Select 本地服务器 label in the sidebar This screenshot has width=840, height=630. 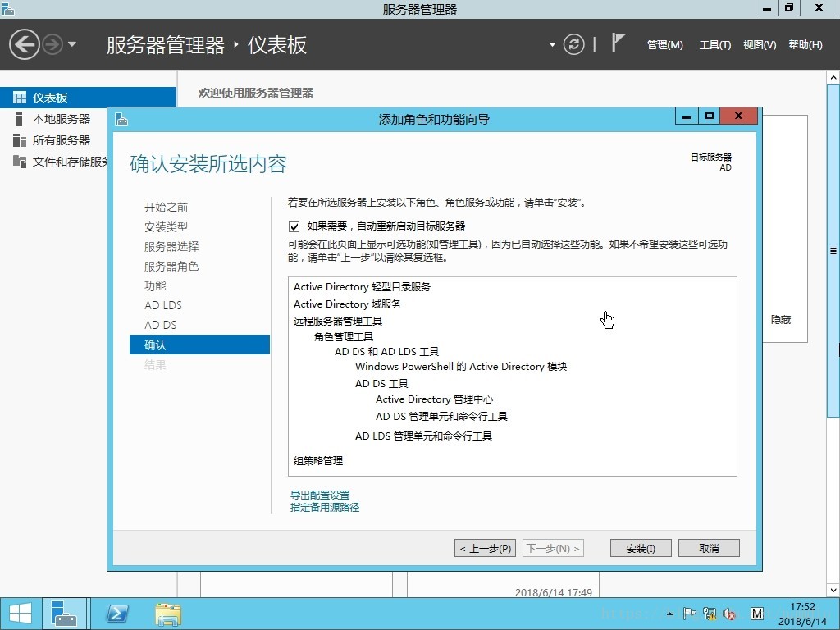[61, 119]
